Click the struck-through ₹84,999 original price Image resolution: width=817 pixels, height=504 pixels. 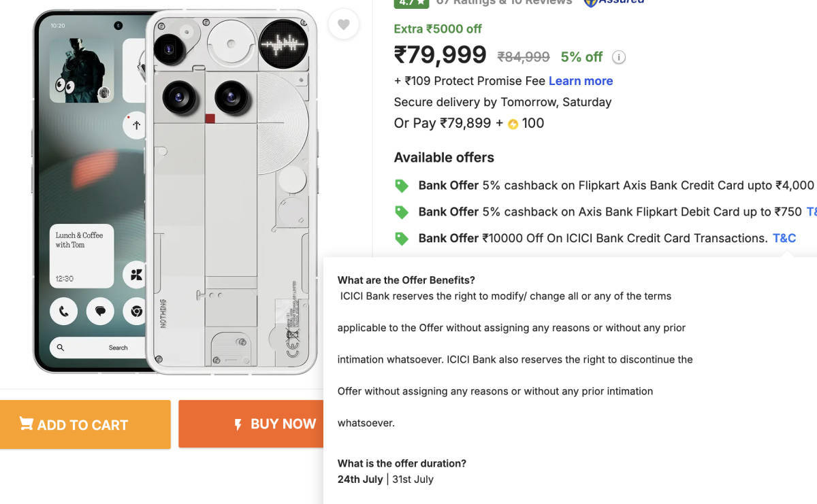tap(523, 57)
